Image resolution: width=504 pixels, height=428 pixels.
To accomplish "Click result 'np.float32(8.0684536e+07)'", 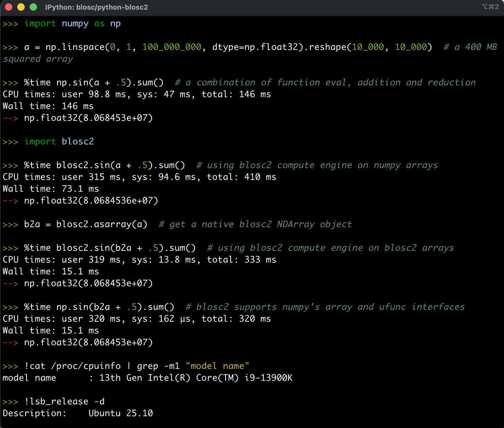I will [x=91, y=201].
